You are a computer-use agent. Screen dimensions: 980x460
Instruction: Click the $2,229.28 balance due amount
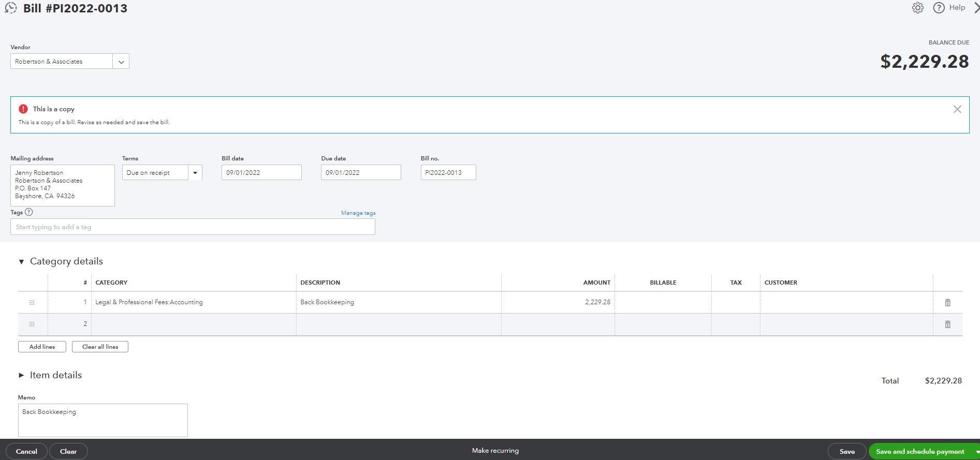[925, 62]
